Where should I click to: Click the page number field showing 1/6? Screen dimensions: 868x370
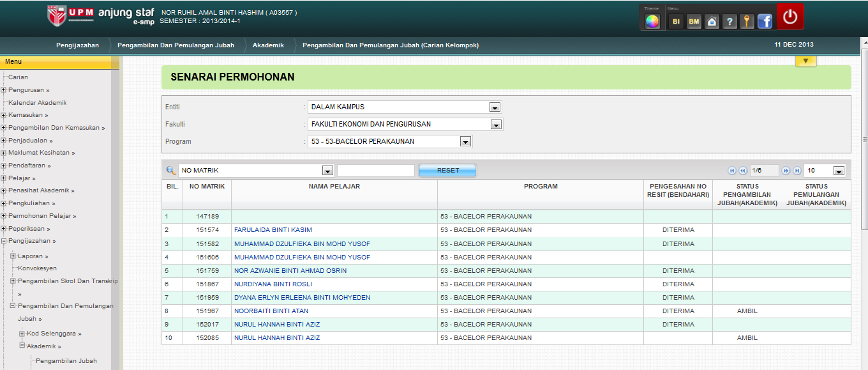coord(764,171)
